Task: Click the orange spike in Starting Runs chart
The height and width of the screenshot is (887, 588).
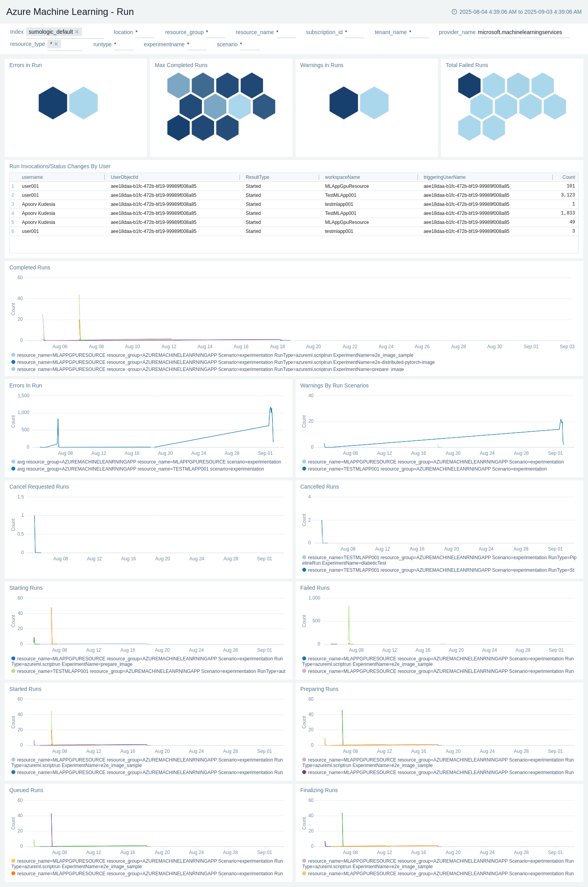Action: [51, 625]
